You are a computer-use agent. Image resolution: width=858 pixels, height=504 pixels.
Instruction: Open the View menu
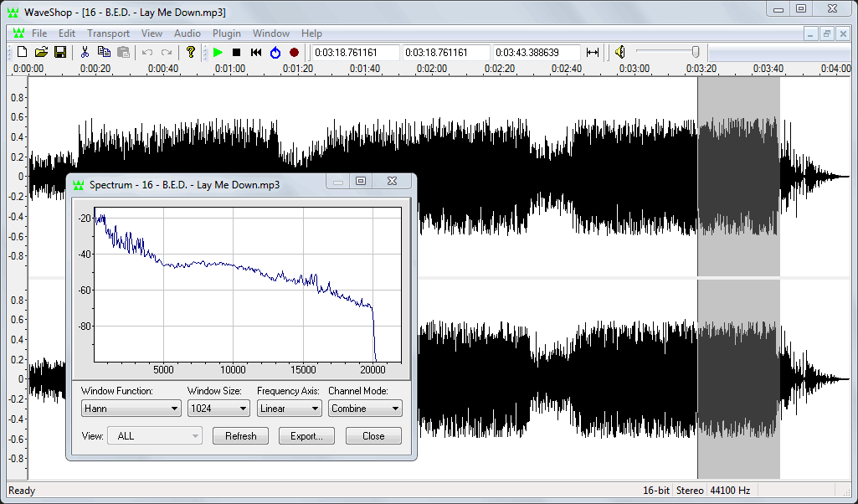click(x=152, y=33)
